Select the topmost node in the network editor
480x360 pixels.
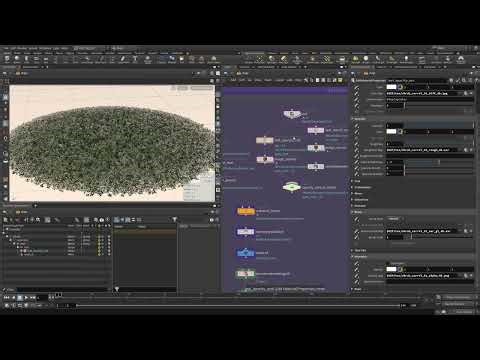pyautogui.click(x=292, y=114)
